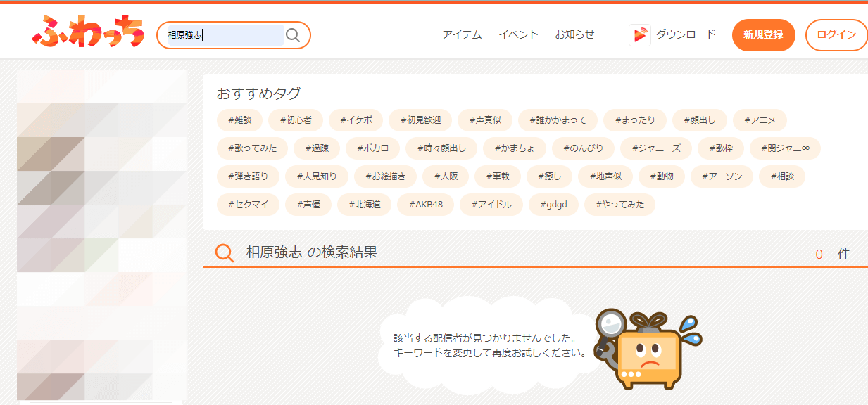Click the magnifier search icon in search box
The image size is (868, 405).
pyautogui.click(x=293, y=35)
